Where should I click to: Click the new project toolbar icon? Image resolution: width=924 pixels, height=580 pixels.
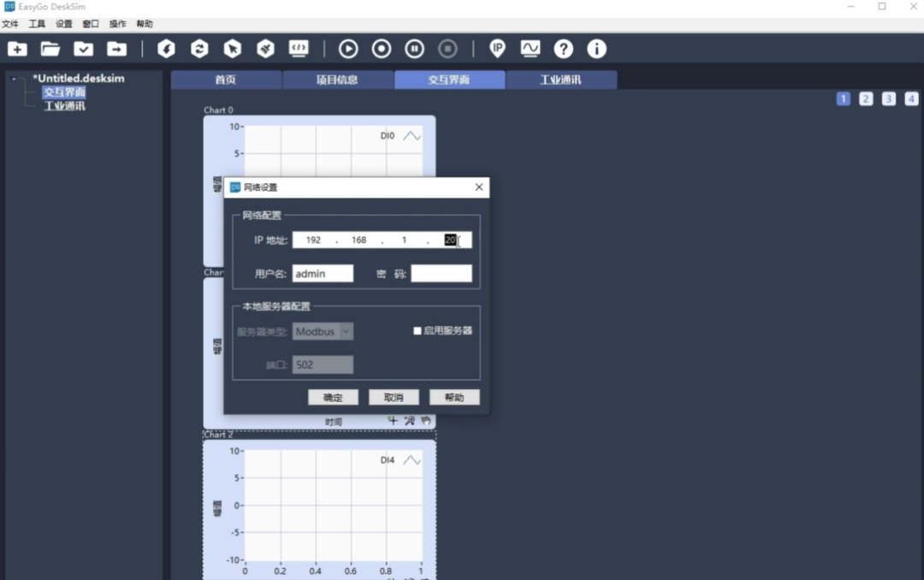tap(17, 49)
